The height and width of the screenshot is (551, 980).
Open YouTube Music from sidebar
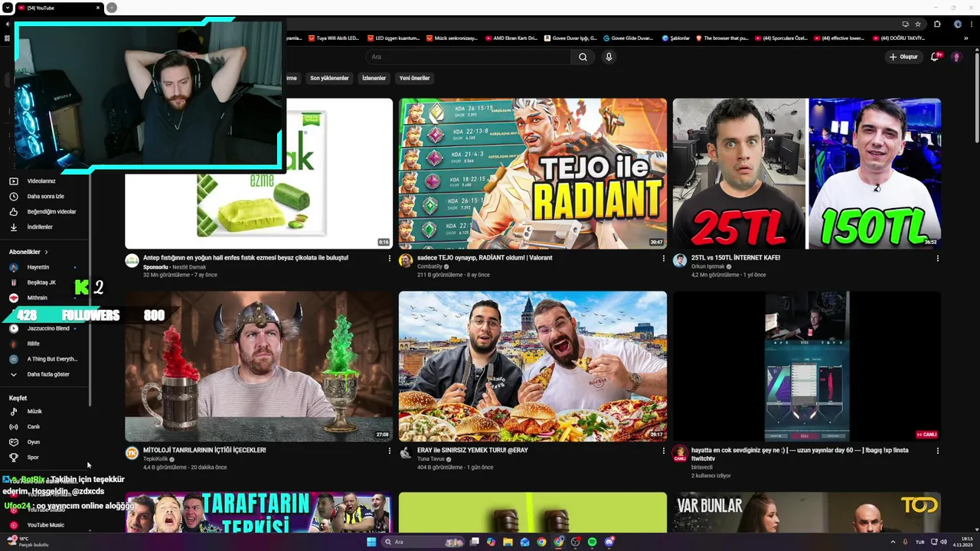pyautogui.click(x=44, y=525)
